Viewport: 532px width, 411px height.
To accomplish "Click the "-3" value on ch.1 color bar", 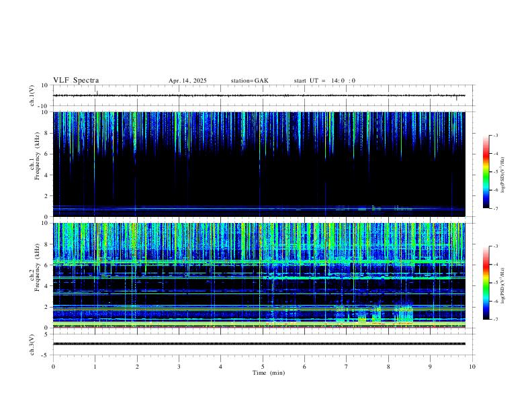I will point(495,136).
